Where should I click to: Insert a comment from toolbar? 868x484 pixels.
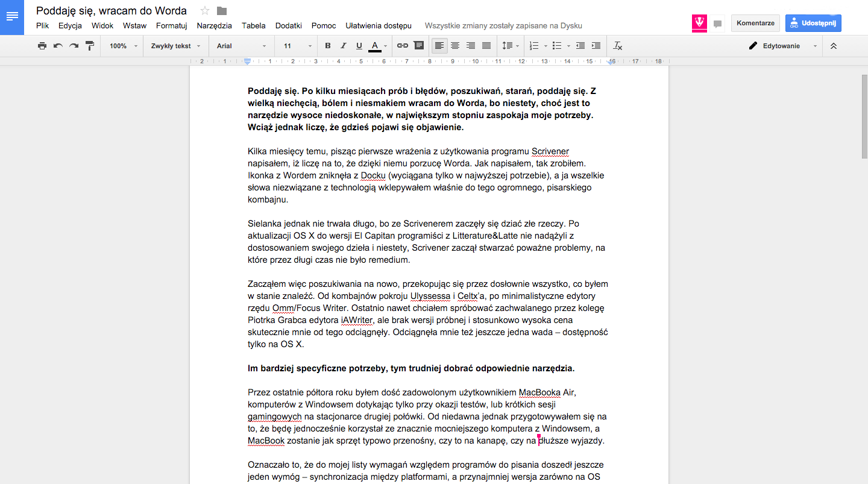coord(418,46)
